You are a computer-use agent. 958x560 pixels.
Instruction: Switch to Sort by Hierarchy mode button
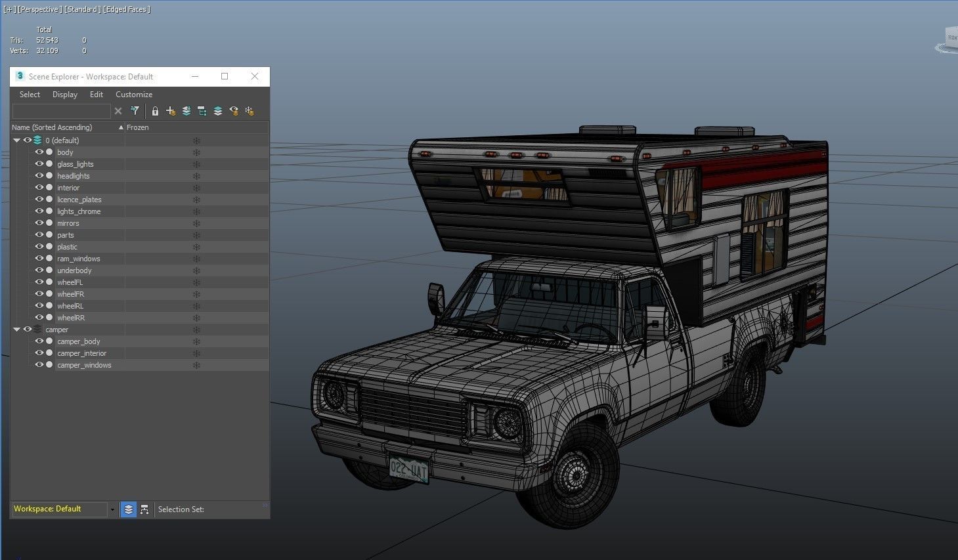coord(144,509)
